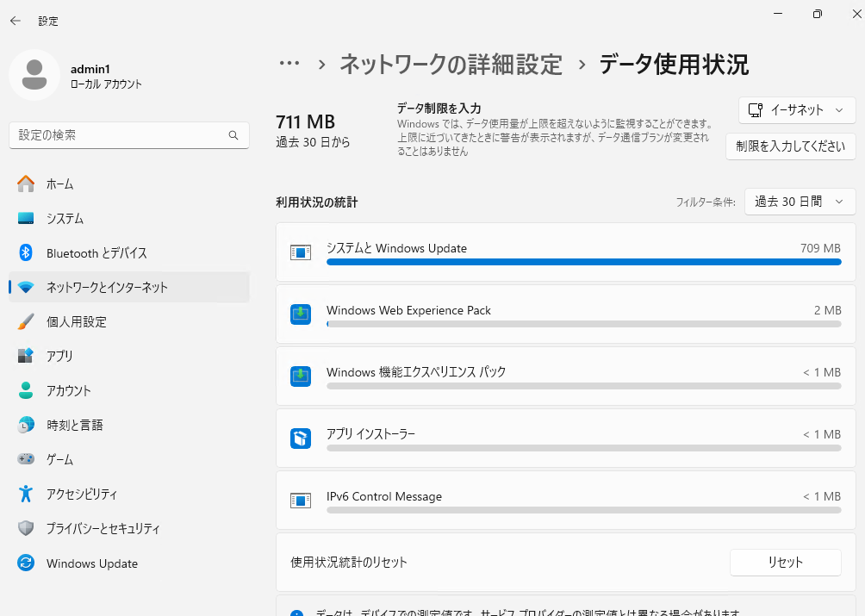865x616 pixels.
Task: Click Windows Web Experience Pack usage bar
Action: click(x=583, y=324)
